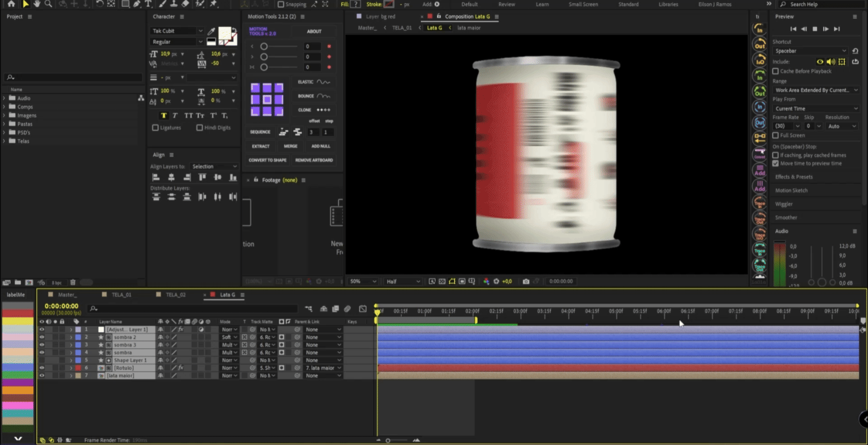Expand the PSD's folder

4,132
